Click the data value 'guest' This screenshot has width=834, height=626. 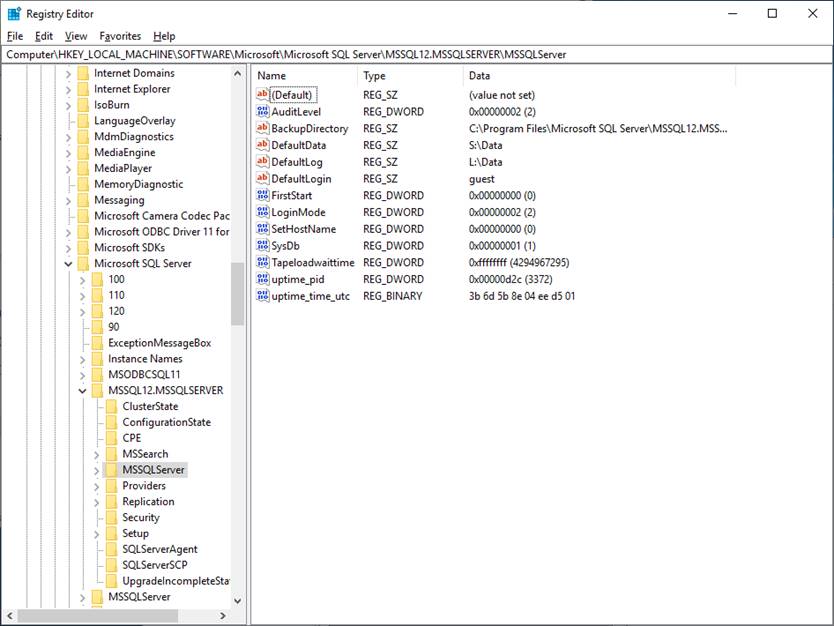481,179
